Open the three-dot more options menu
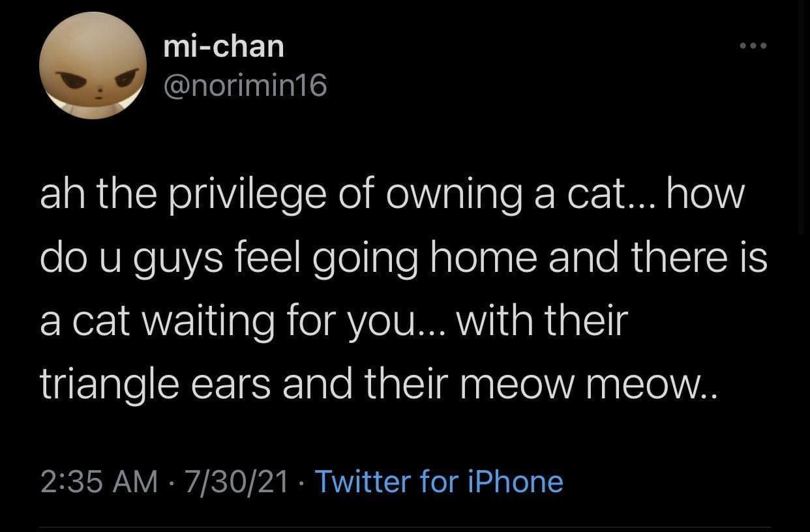 [754, 47]
